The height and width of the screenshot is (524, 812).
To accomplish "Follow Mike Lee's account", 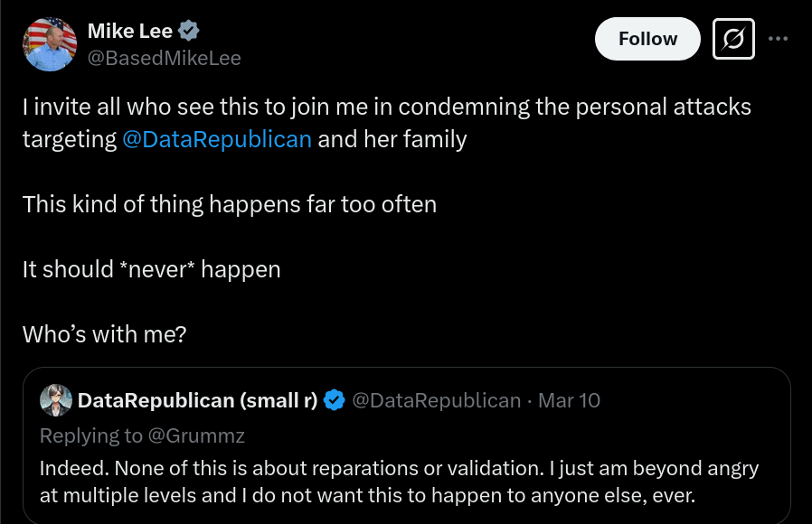I will (x=647, y=39).
